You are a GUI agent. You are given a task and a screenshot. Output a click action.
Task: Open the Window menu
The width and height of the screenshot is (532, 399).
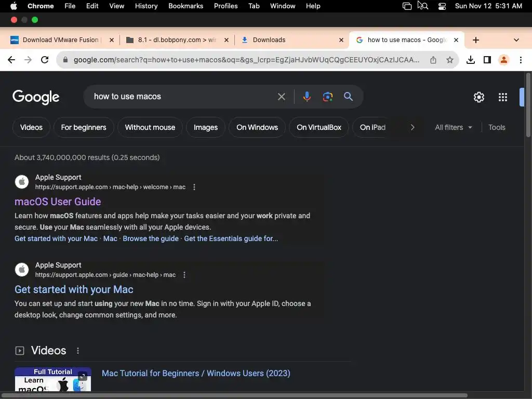pos(283,6)
